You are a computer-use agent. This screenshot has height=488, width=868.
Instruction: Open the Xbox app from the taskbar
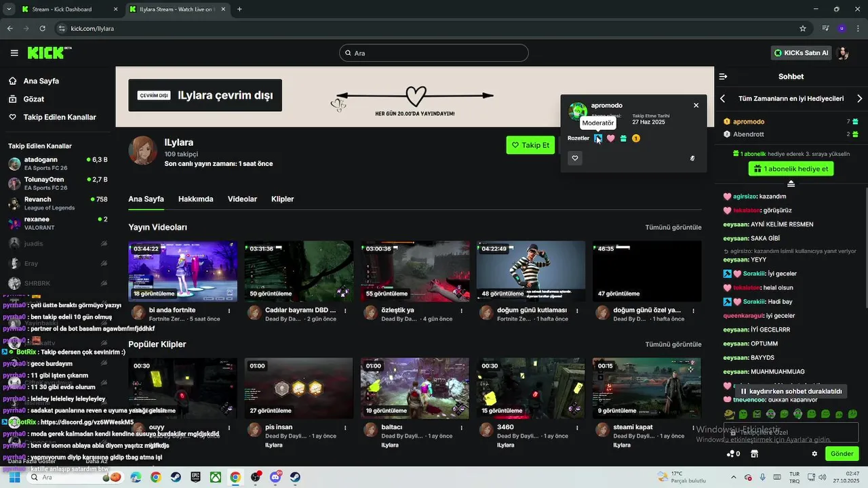pyautogui.click(x=215, y=477)
